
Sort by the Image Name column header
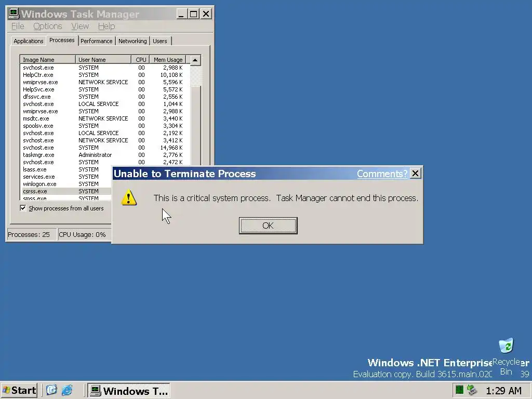point(48,60)
